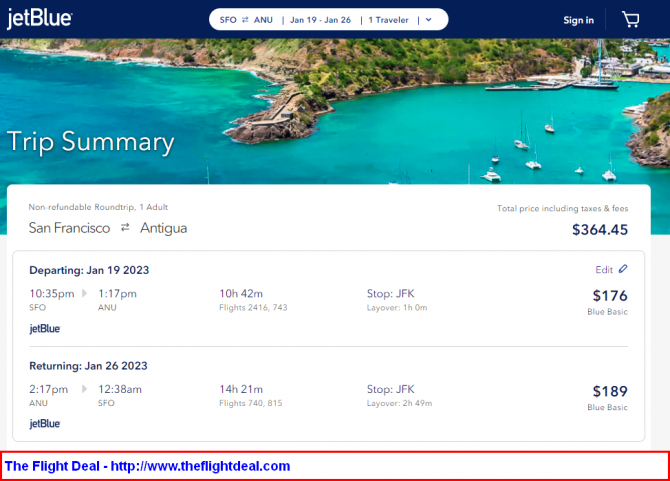The image size is (670, 481).
Task: Click the Layover: 1h 0m text
Action: pos(397,308)
